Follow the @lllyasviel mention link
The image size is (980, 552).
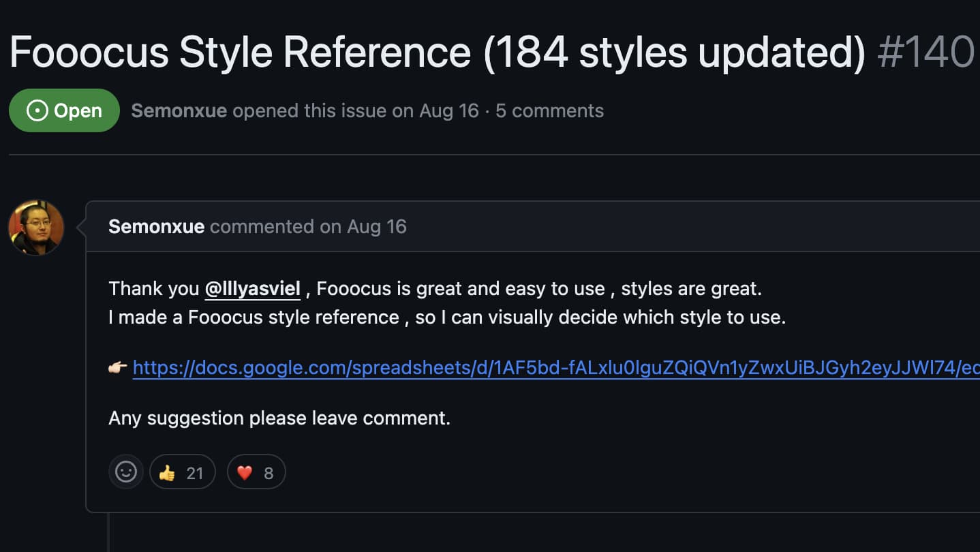252,289
